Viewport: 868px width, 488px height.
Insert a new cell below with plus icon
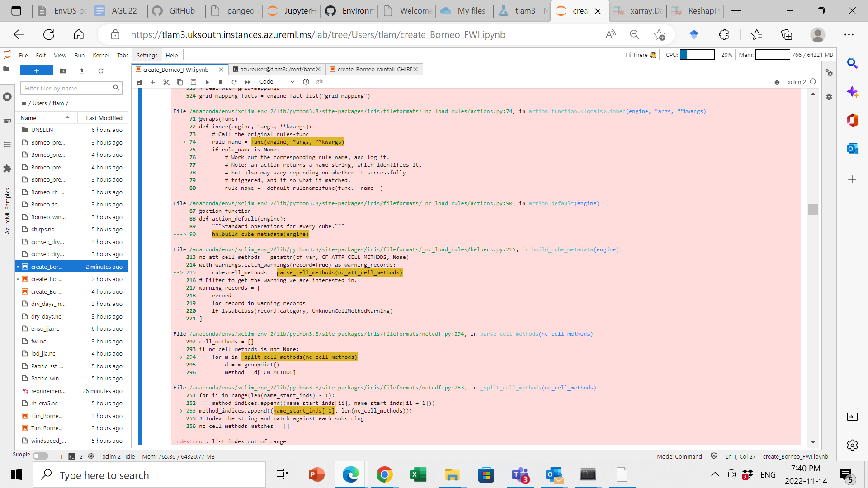tap(153, 82)
